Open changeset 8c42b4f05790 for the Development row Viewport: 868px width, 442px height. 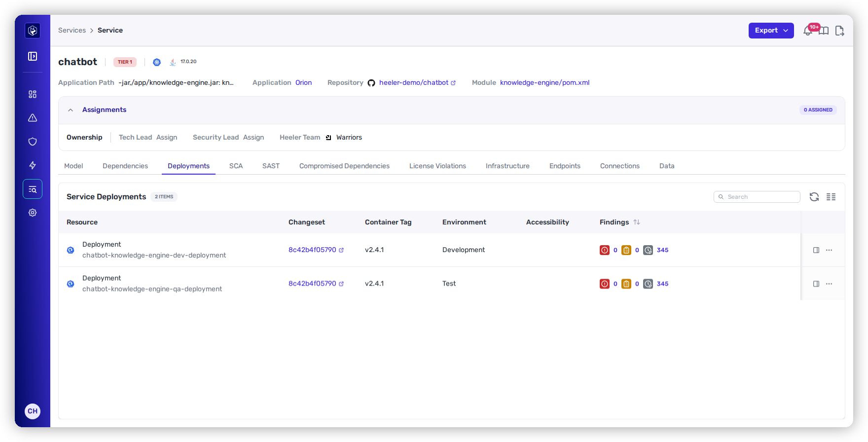tap(316, 250)
